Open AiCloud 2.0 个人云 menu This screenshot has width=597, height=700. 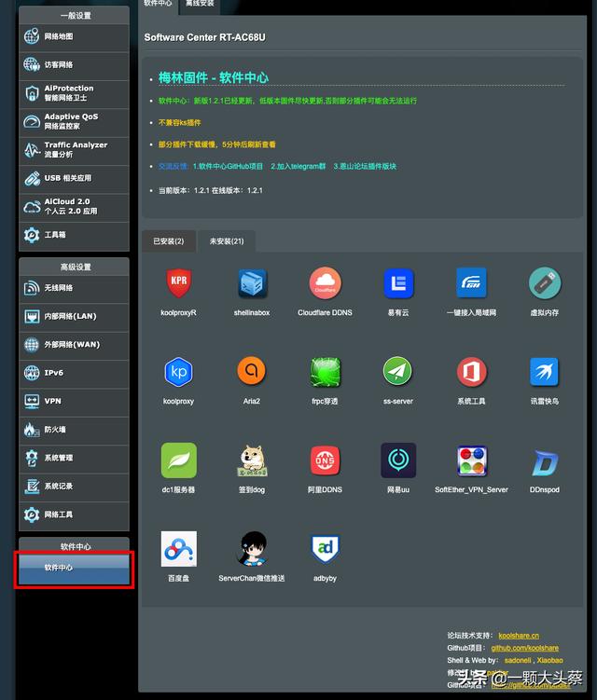click(x=75, y=207)
